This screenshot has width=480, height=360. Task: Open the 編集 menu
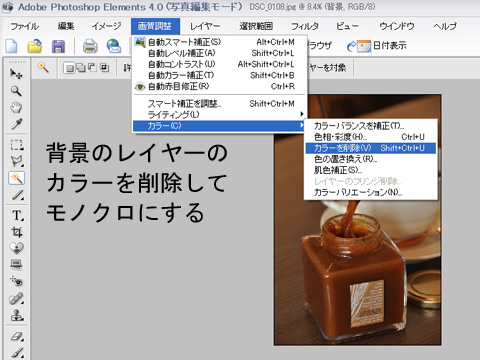click(x=66, y=26)
